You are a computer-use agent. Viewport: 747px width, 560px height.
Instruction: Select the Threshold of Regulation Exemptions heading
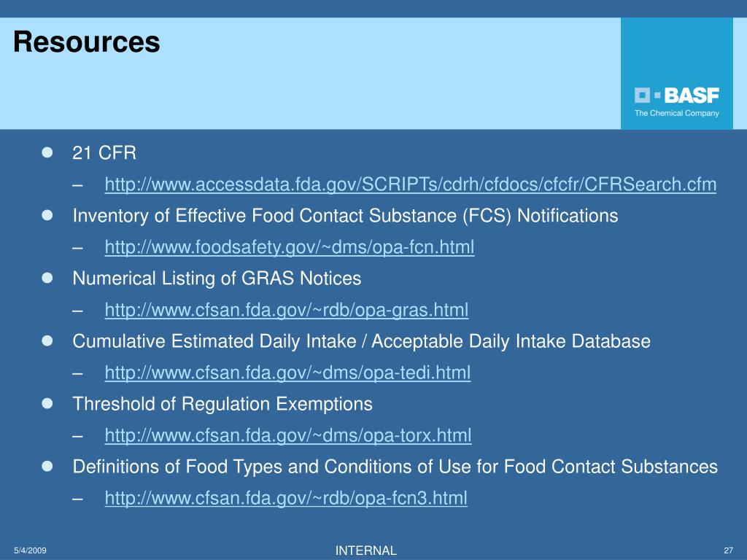click(222, 404)
